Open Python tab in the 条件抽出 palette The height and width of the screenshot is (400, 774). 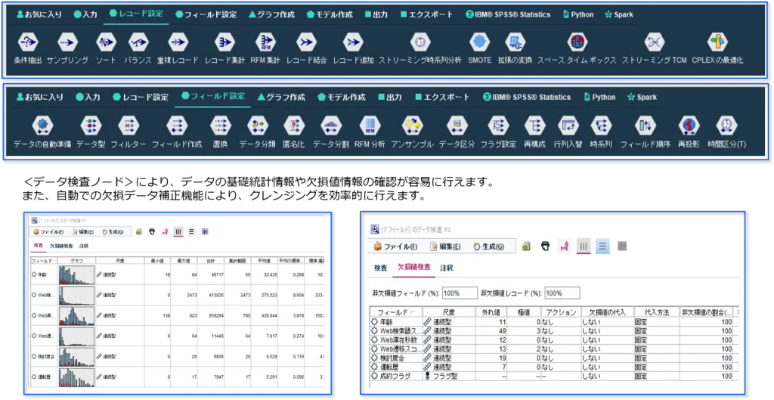tap(578, 15)
